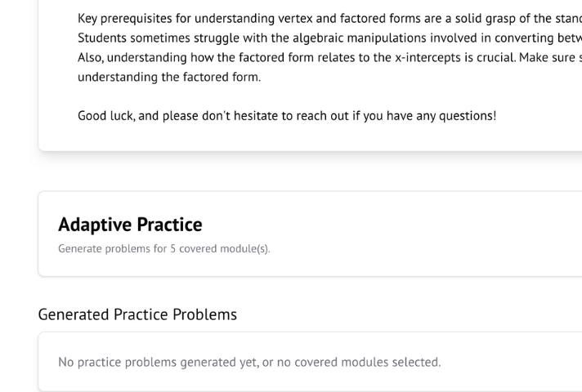Click the "Good luck" closing sentence
This screenshot has width=582, height=392.
point(286,116)
